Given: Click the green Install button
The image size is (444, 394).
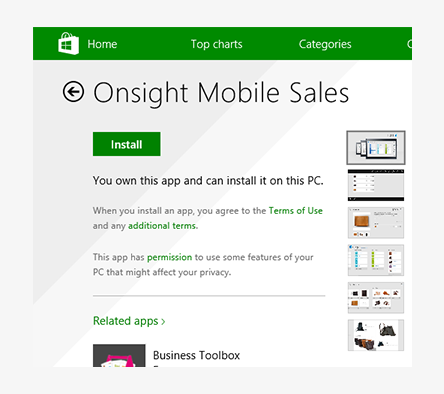Looking at the screenshot, I should click(x=127, y=144).
